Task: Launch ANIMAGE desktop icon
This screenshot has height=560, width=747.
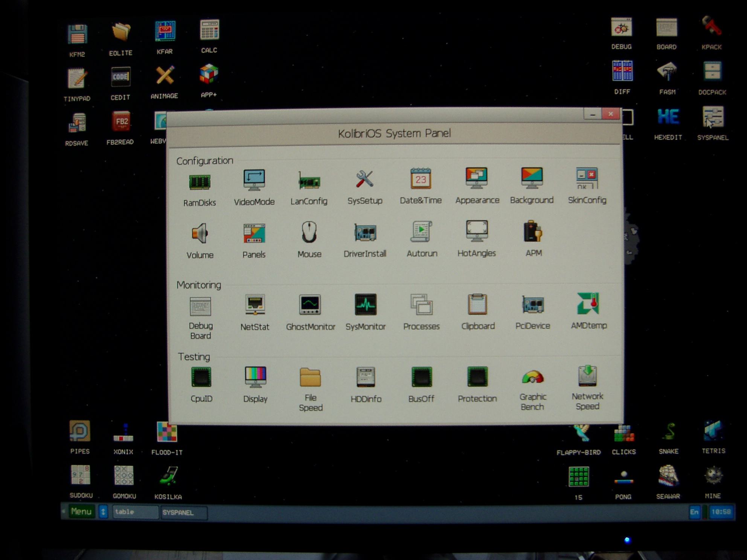Action: point(165,75)
